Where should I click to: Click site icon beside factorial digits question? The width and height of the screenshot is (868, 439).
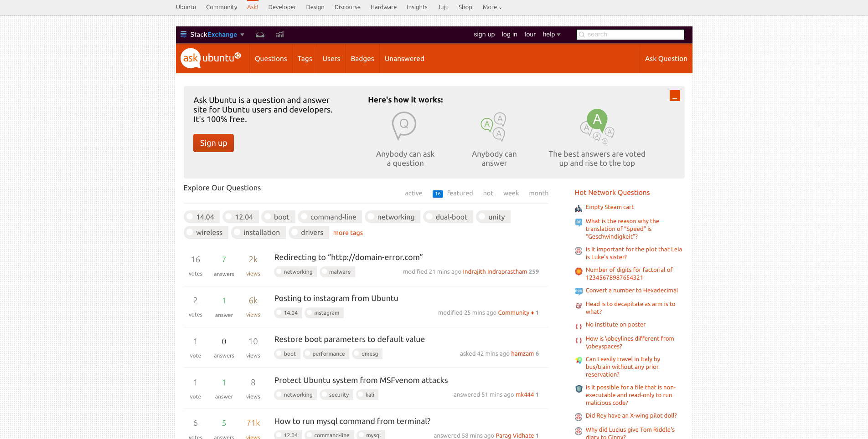point(579,271)
